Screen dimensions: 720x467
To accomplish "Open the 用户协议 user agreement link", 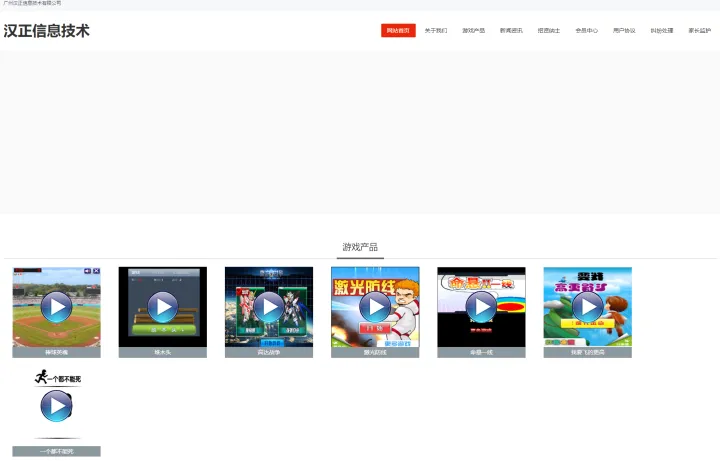I will pyautogui.click(x=624, y=30).
